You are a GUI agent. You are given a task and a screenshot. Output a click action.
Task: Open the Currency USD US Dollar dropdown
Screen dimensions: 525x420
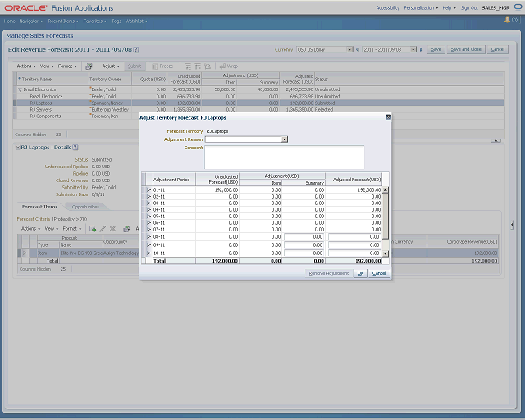[349, 49]
